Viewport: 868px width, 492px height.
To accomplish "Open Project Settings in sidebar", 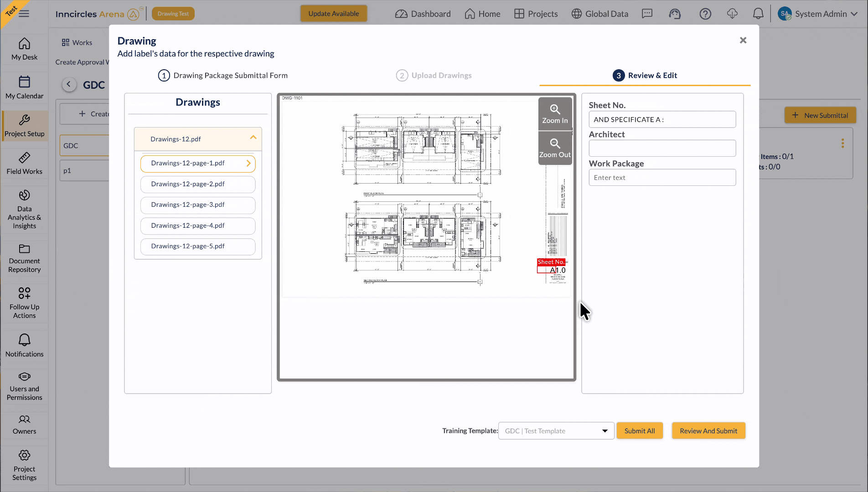I will coord(25,466).
